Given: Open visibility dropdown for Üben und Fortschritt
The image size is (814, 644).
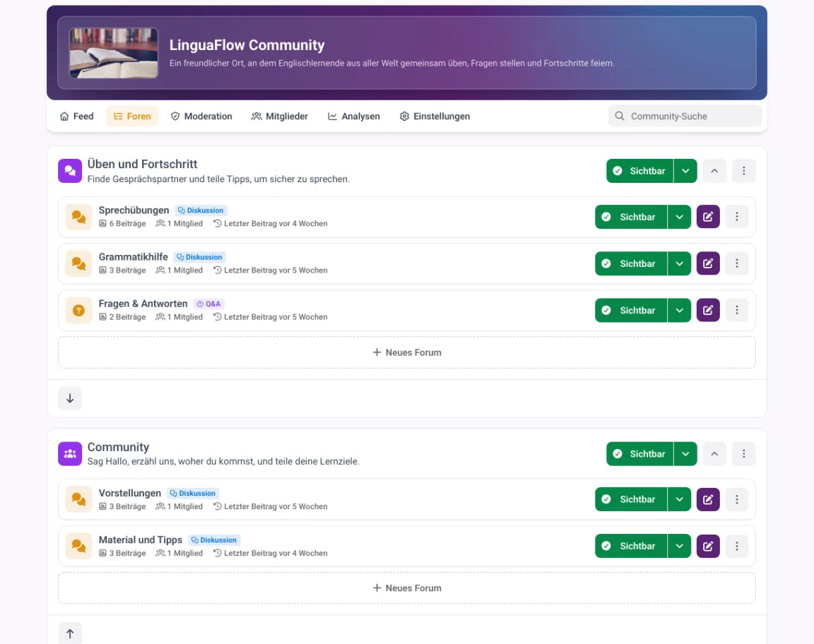Looking at the screenshot, I should tap(685, 171).
